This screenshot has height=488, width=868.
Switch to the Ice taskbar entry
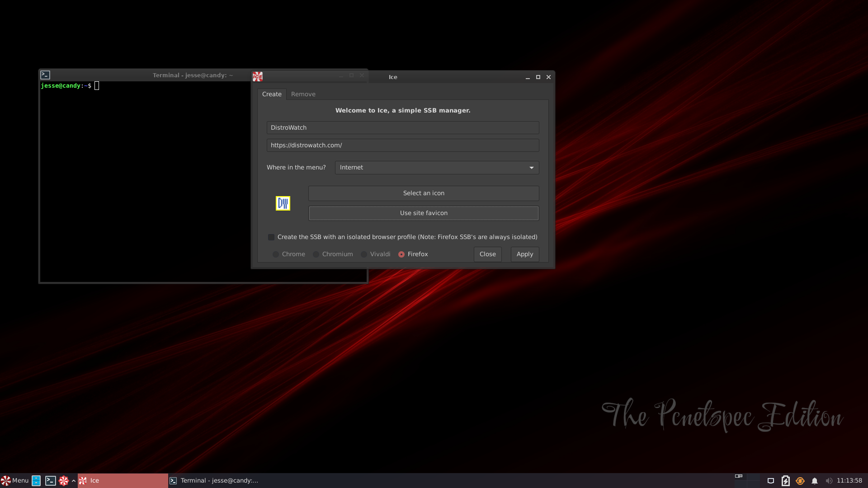pyautogui.click(x=123, y=480)
